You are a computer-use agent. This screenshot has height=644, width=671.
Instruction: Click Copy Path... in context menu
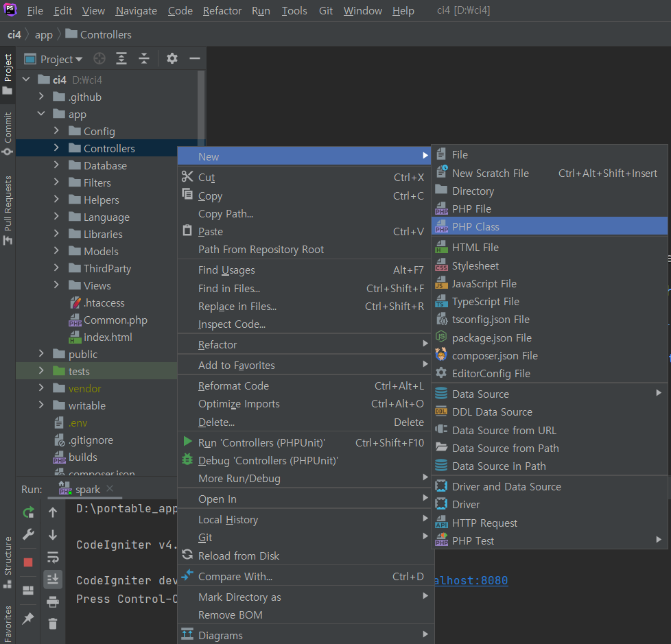(305, 213)
